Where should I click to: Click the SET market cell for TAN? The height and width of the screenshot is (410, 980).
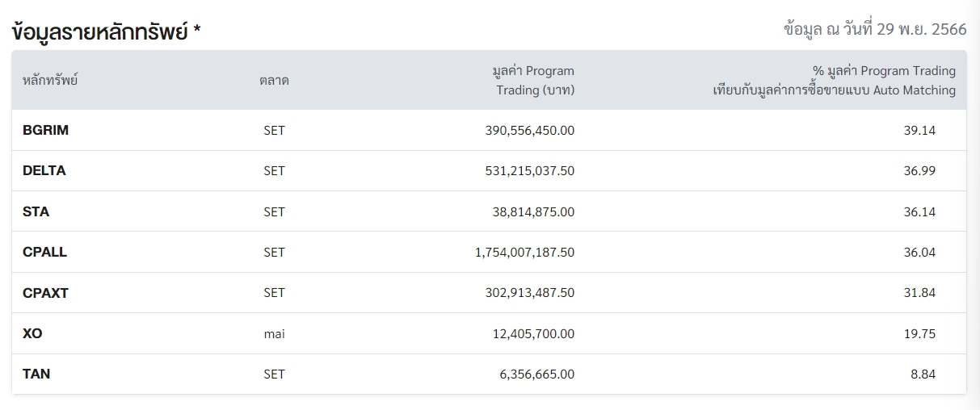(274, 374)
